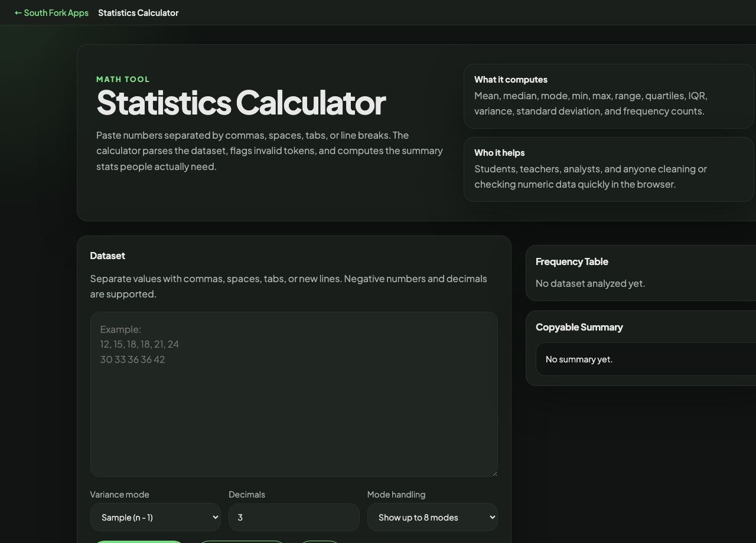Focus the dataset numbers textarea
Viewport: 756px width, 543px height.
(294, 394)
